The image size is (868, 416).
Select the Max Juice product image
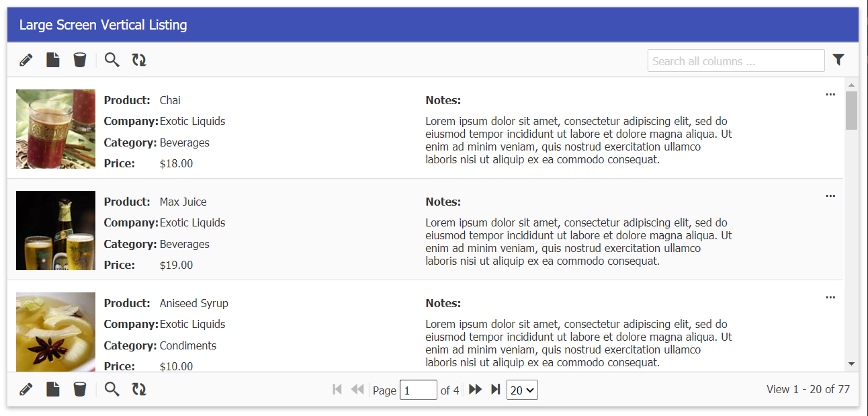coord(56,231)
